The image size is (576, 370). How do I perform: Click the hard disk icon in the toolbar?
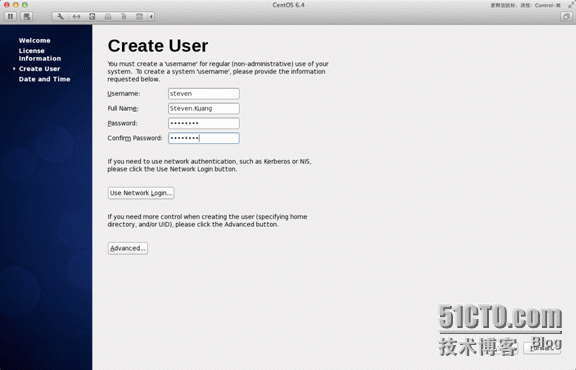tap(92, 17)
